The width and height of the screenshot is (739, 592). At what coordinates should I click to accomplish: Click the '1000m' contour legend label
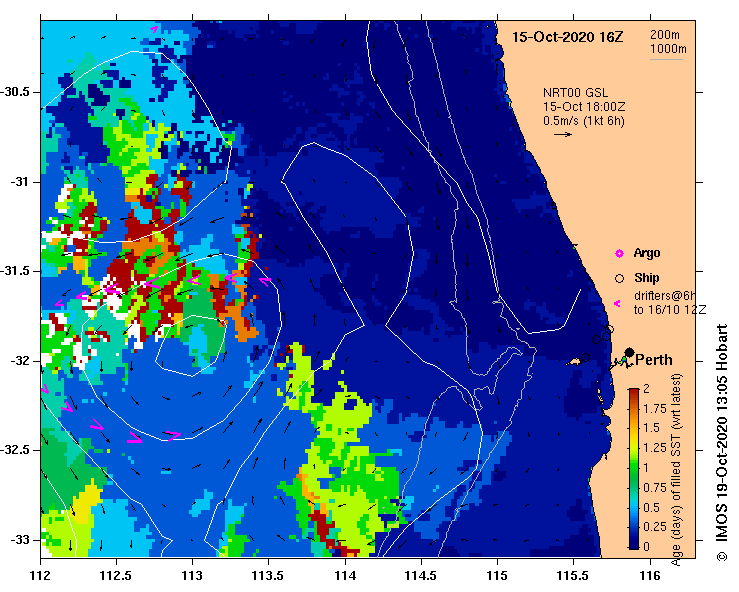click(668, 49)
